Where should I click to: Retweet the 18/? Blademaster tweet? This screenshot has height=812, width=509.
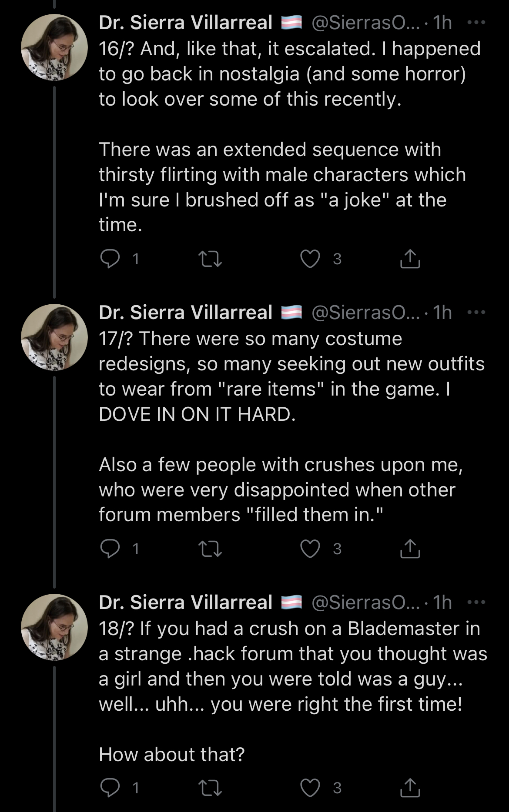tap(210, 788)
